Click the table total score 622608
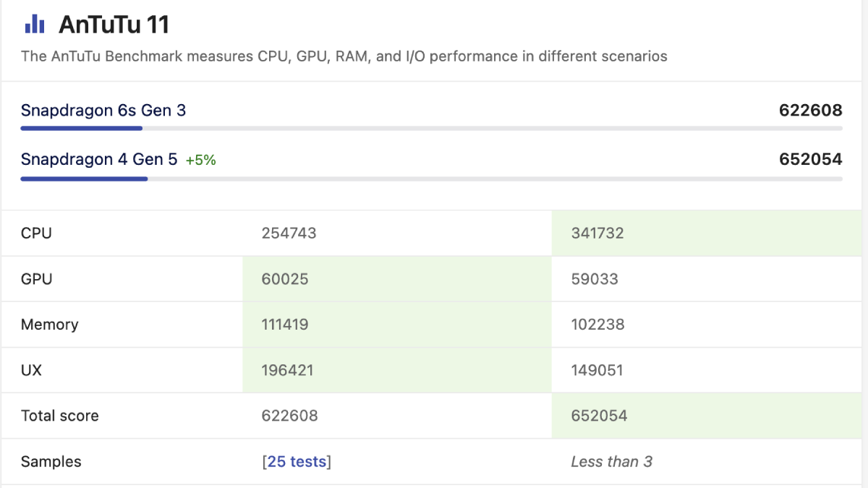Viewport: 868px width, 488px height. tap(289, 416)
